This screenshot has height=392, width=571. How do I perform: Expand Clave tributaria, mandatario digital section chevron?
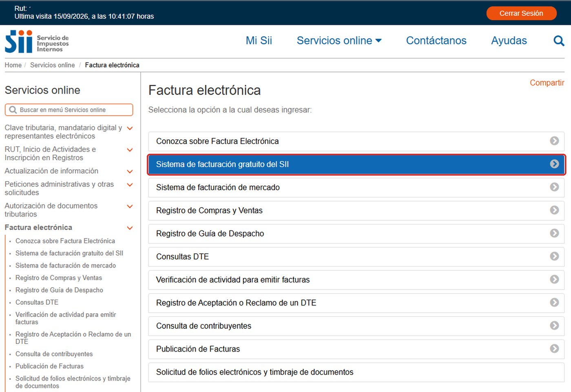tap(130, 128)
